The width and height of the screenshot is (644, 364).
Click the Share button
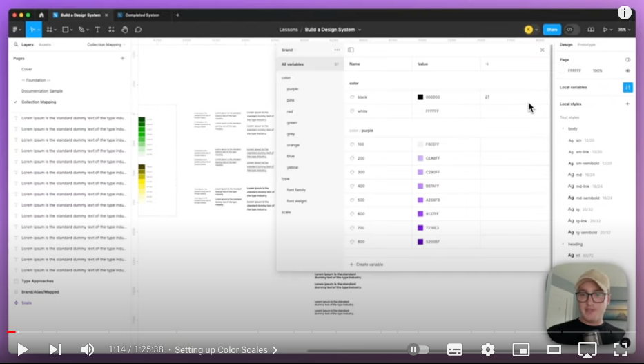coord(552,30)
